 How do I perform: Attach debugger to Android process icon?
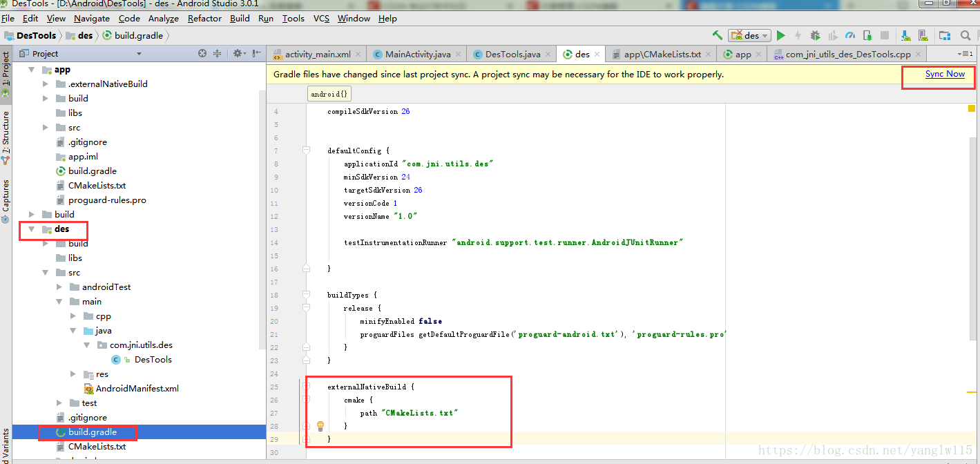click(867, 35)
